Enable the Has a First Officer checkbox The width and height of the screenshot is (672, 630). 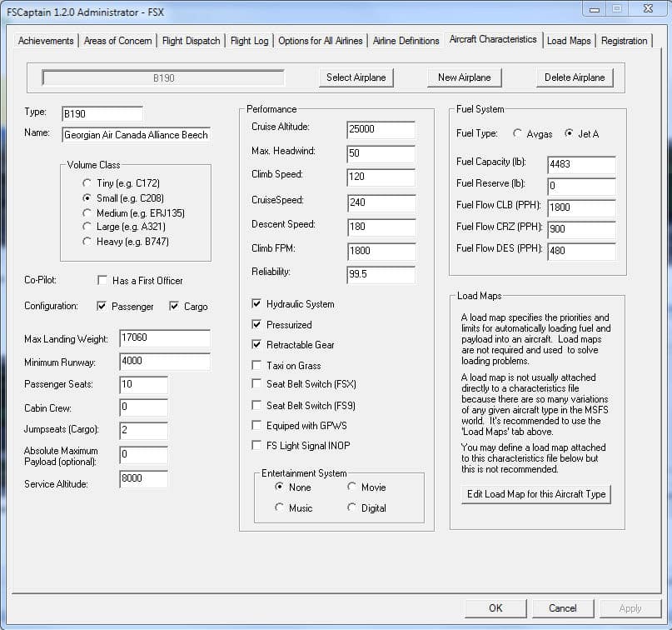coord(102,281)
